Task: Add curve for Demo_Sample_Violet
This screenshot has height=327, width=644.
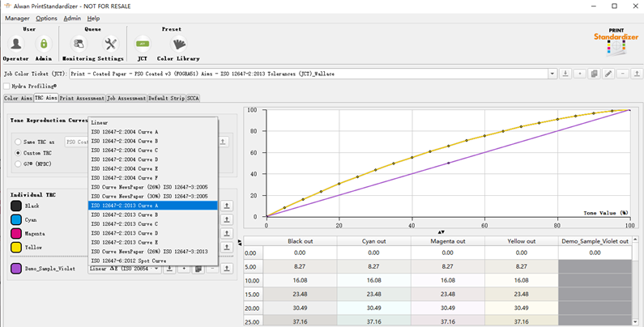Action: (184, 269)
